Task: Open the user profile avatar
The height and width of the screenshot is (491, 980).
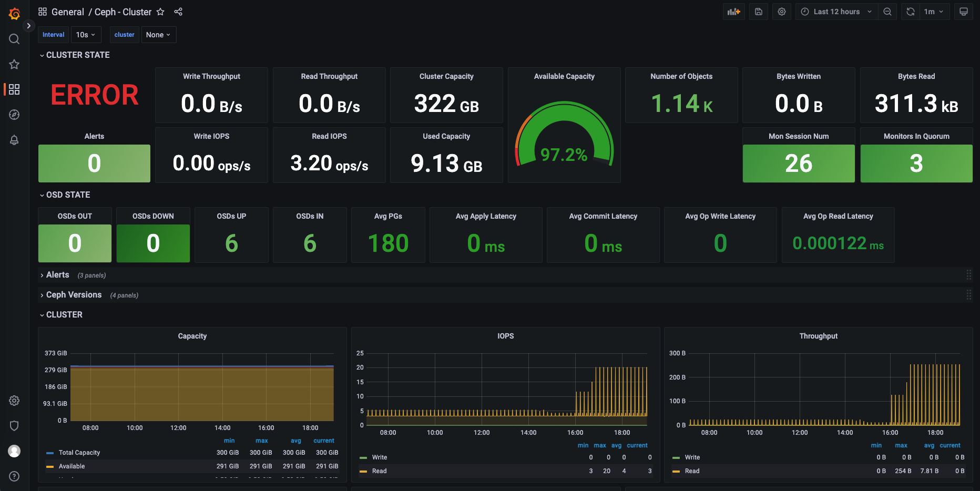Action: (x=14, y=451)
